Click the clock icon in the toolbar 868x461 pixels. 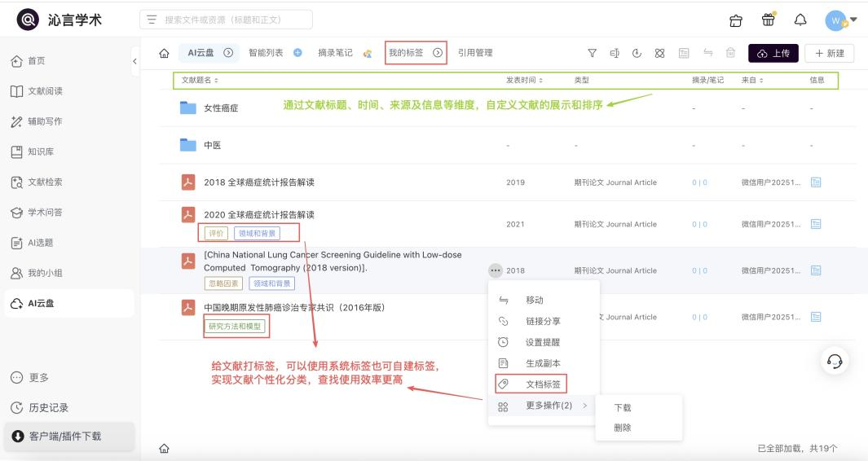tap(637, 54)
